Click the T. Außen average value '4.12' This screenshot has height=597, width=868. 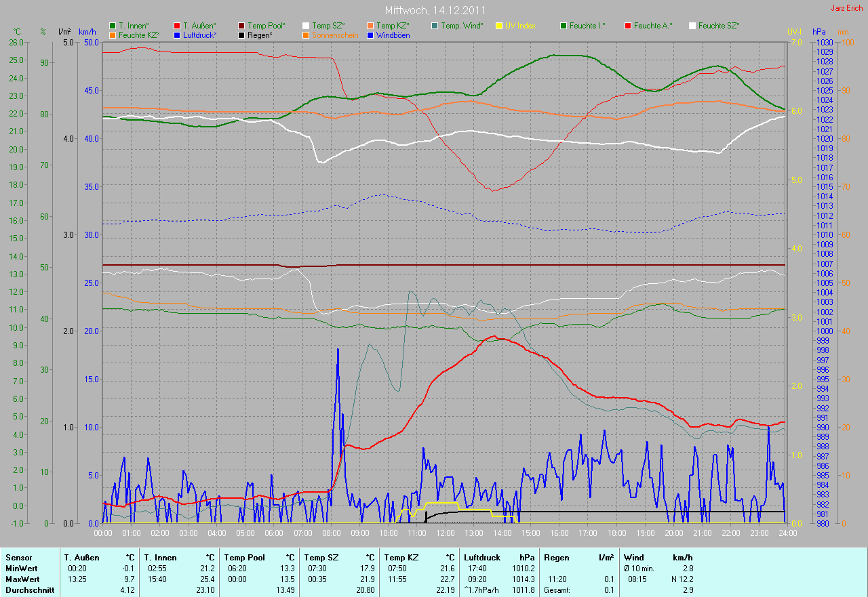pyautogui.click(x=127, y=590)
